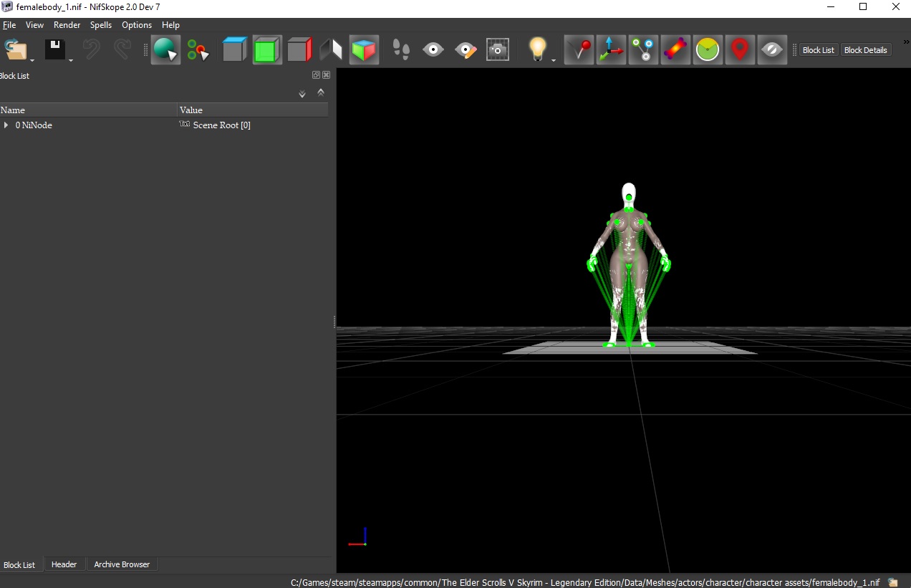Switch to vertex selection mode
The height and width of the screenshot is (588, 911).
point(198,49)
